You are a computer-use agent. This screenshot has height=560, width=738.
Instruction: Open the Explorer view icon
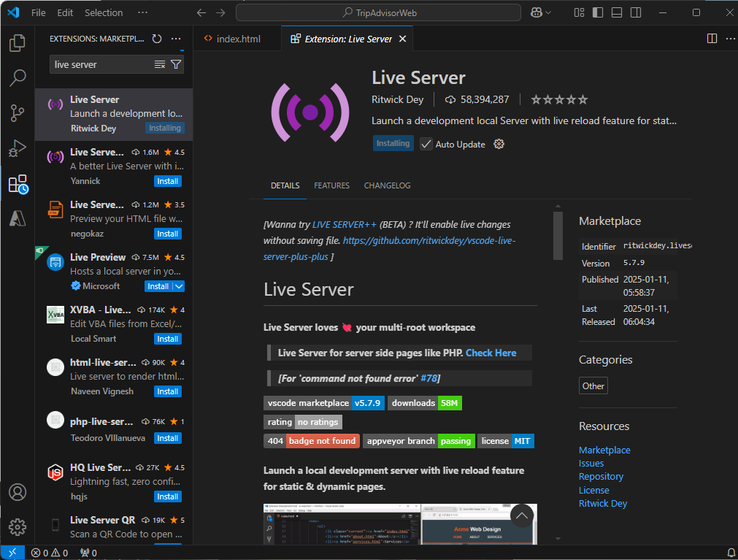pos(18,43)
